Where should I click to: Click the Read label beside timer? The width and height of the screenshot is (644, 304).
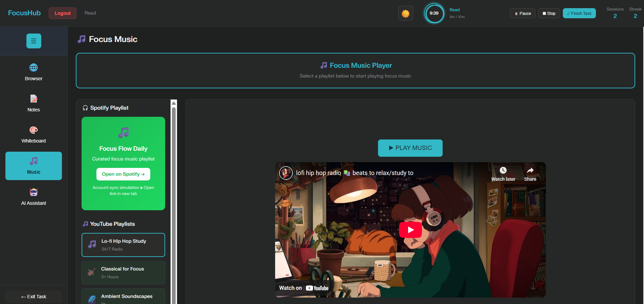point(454,10)
